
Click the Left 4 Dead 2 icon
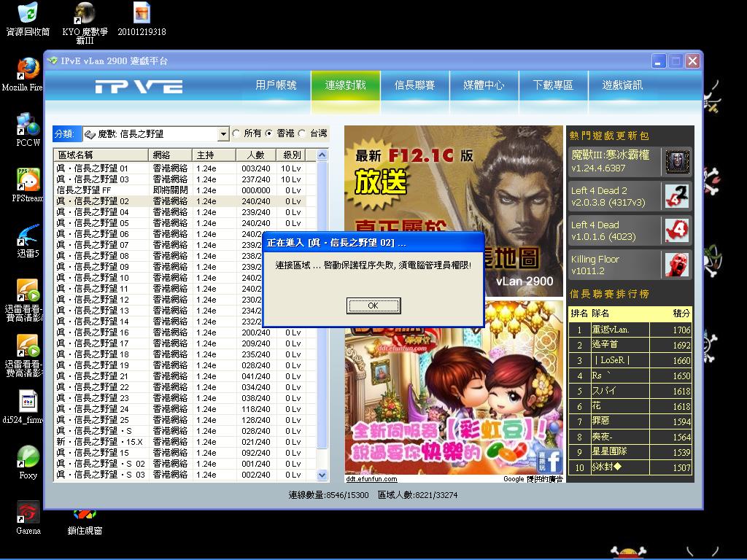click(677, 196)
